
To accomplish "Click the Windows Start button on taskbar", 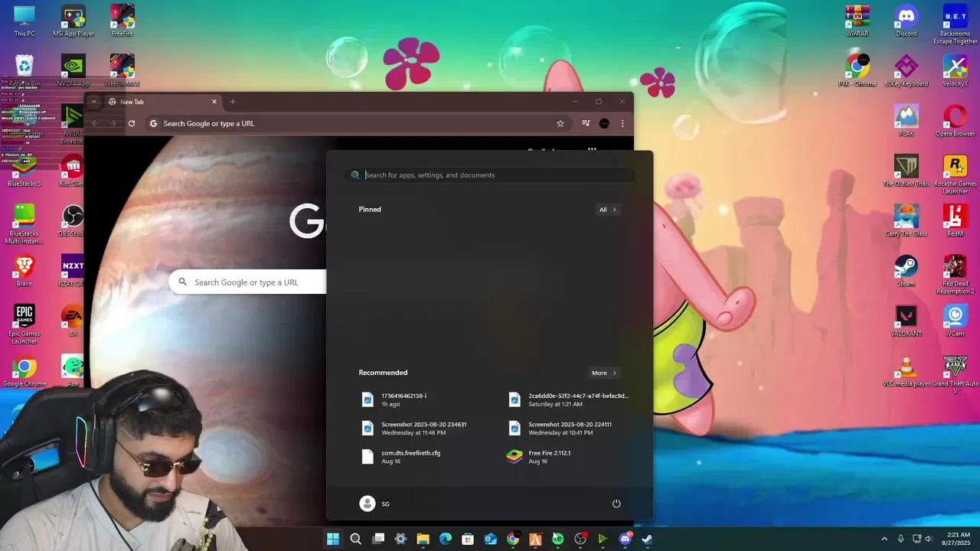I will click(x=333, y=539).
